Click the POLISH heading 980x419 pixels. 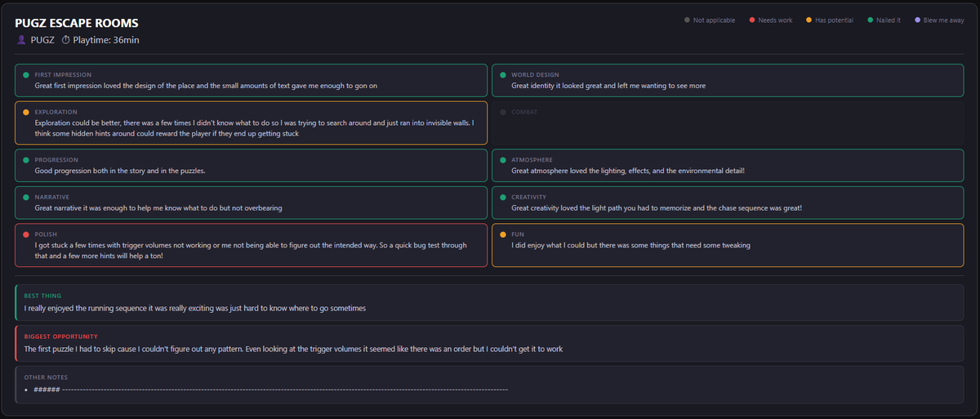coord(46,234)
